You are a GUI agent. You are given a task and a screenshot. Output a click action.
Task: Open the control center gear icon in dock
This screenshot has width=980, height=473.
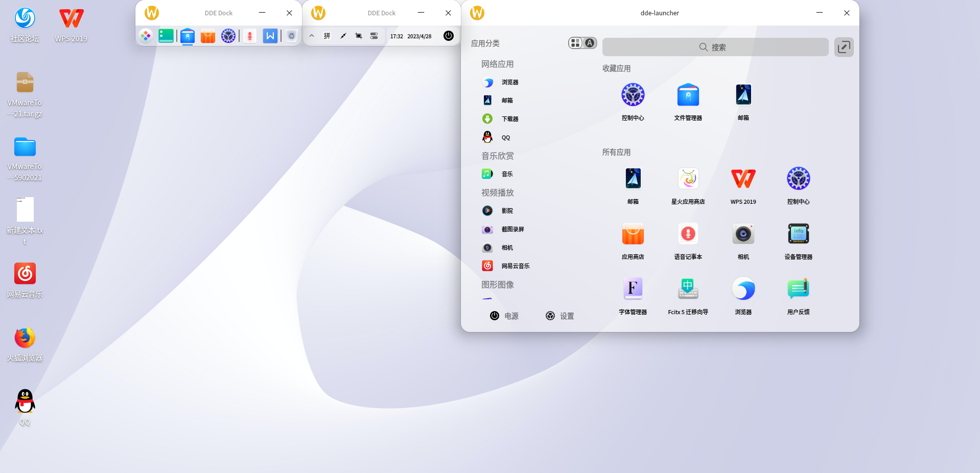(x=228, y=36)
